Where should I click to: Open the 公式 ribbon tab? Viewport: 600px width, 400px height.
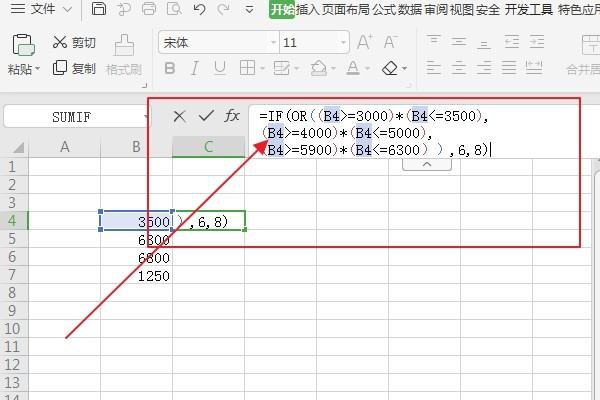384,9
